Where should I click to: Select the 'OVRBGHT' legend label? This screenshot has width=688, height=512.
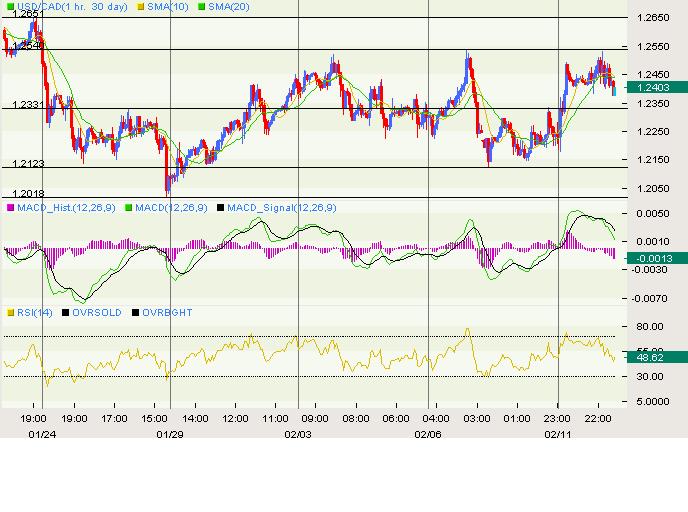tap(167, 313)
